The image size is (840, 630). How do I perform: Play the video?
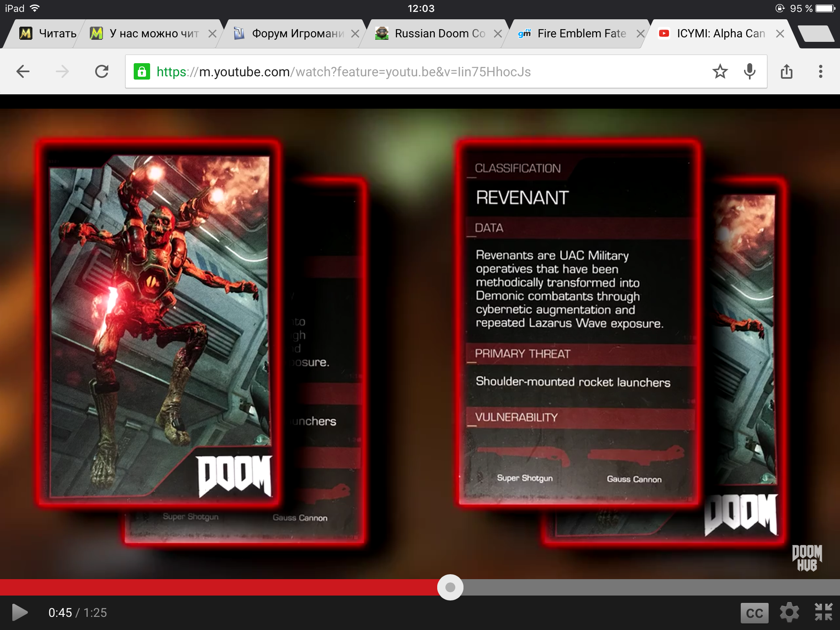coord(19,612)
